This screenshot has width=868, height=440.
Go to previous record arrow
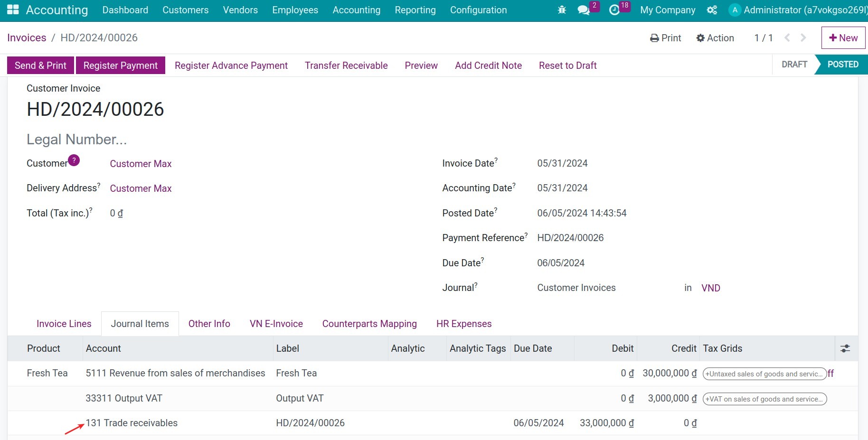(787, 37)
